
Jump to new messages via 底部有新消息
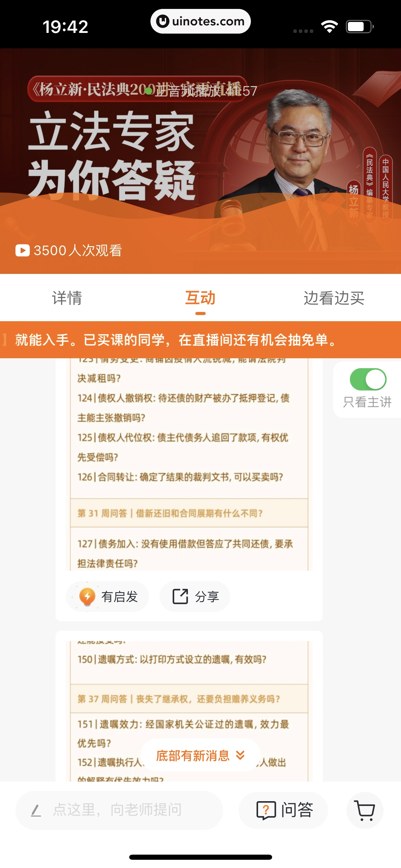[200, 755]
